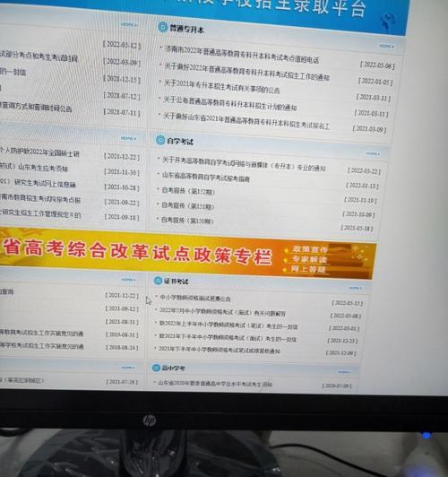Open the left-column link ending 的一封信
Viewport: 448px width, 477px height.
click(x=13, y=72)
